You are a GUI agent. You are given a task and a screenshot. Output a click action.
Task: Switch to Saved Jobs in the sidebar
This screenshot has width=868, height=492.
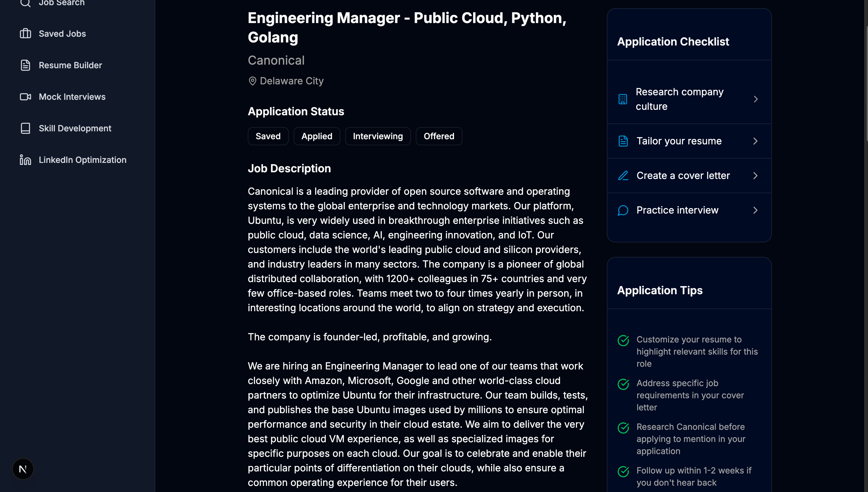[x=62, y=33]
